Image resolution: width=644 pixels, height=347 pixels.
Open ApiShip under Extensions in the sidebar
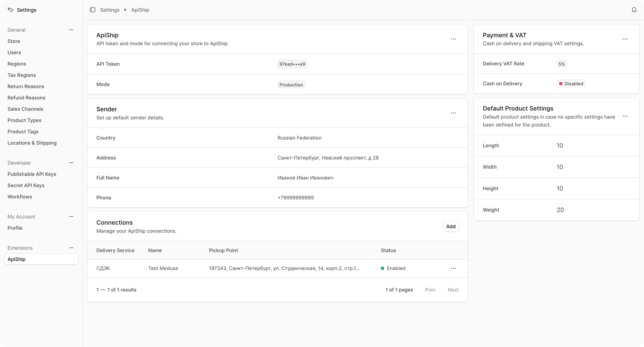tap(16, 259)
